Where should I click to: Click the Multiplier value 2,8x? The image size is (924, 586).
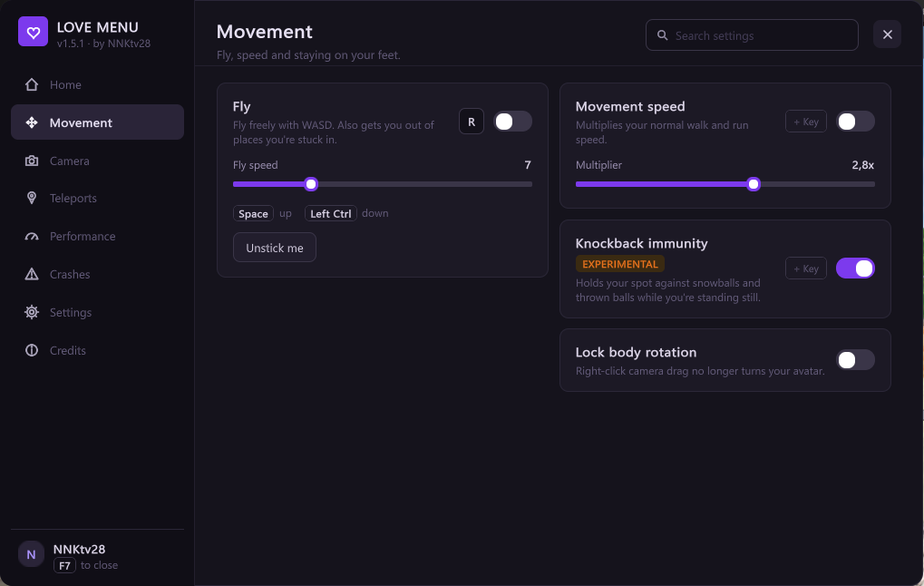(x=862, y=165)
